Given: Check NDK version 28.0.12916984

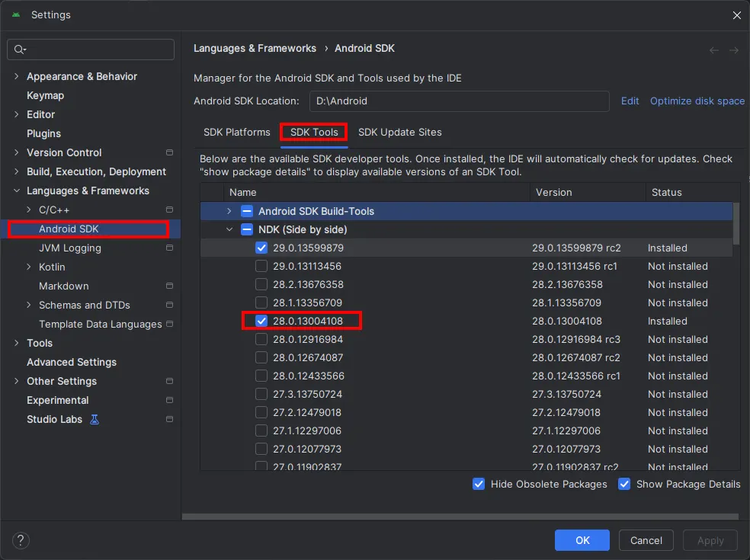Looking at the screenshot, I should (261, 339).
